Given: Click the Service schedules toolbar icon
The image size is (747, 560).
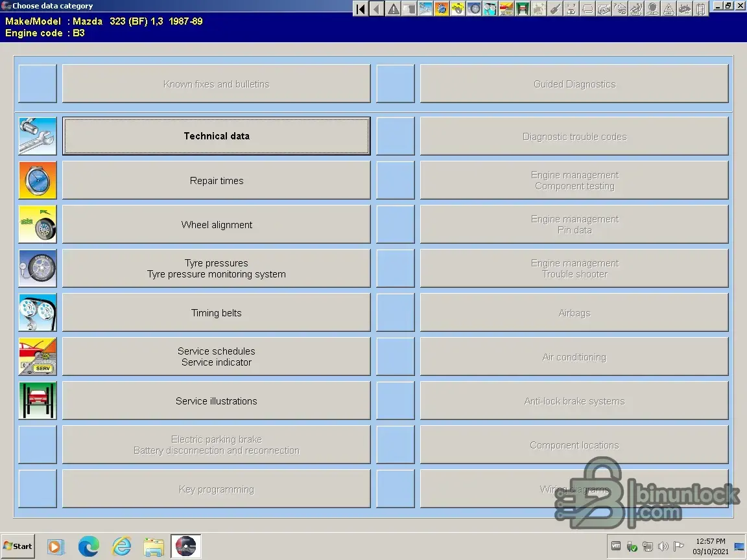Looking at the screenshot, I should [506, 8].
